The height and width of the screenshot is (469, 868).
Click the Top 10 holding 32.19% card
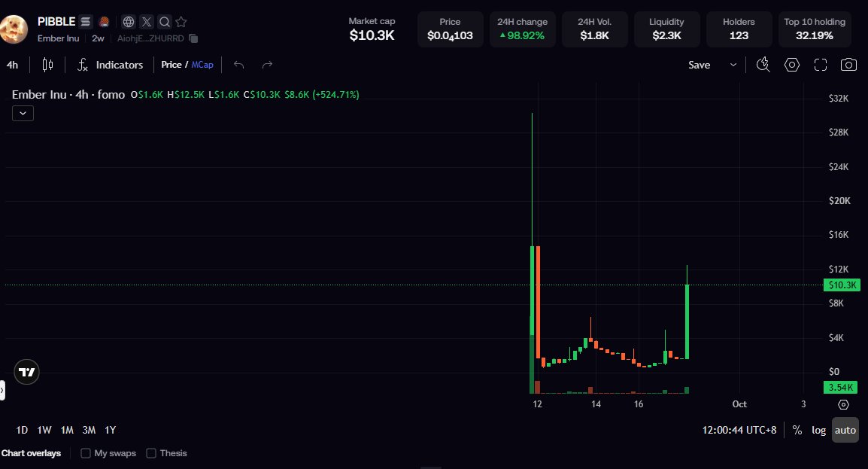tap(815, 29)
